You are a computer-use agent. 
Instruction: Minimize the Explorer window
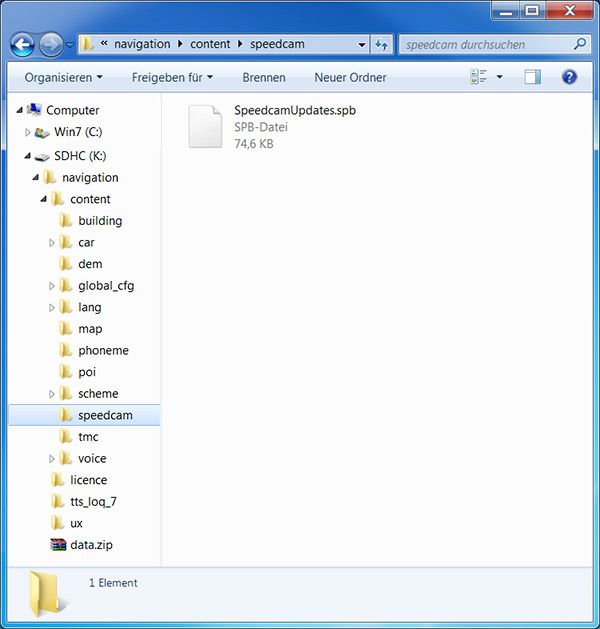click(x=506, y=10)
